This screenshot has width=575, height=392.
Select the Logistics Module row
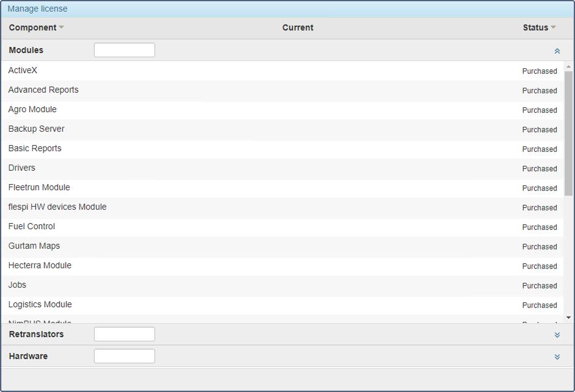(x=40, y=305)
